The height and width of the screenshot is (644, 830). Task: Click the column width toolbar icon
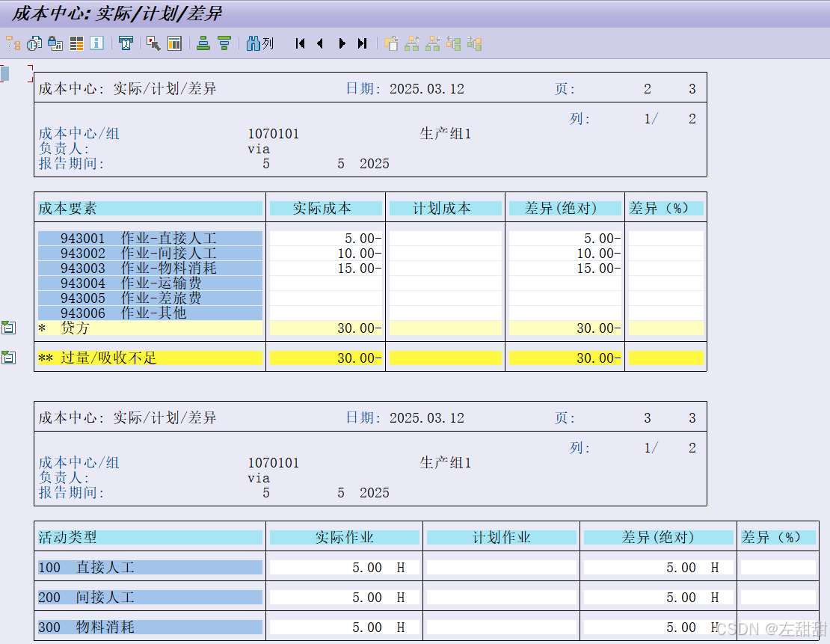[x=126, y=43]
